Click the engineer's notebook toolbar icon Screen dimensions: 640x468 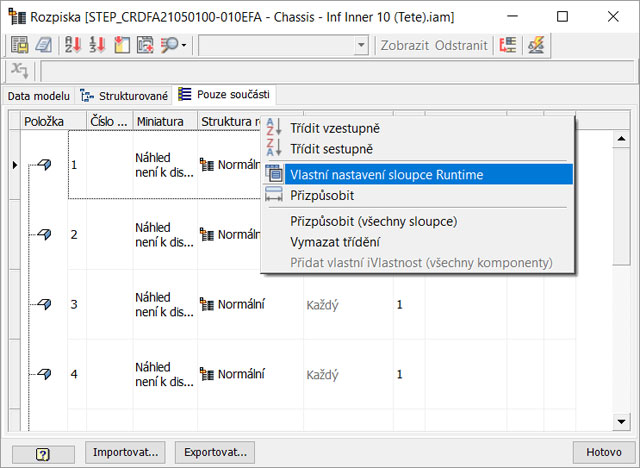click(43, 45)
